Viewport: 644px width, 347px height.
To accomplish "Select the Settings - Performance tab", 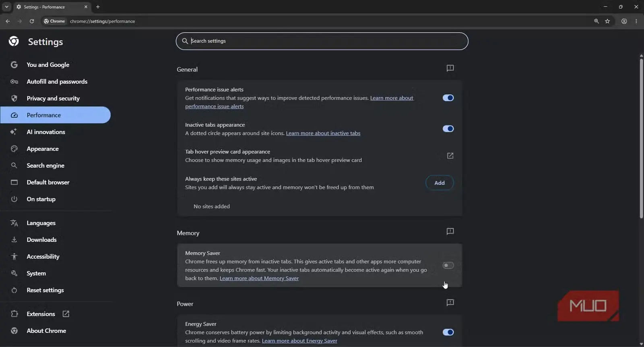I will coord(52,7).
